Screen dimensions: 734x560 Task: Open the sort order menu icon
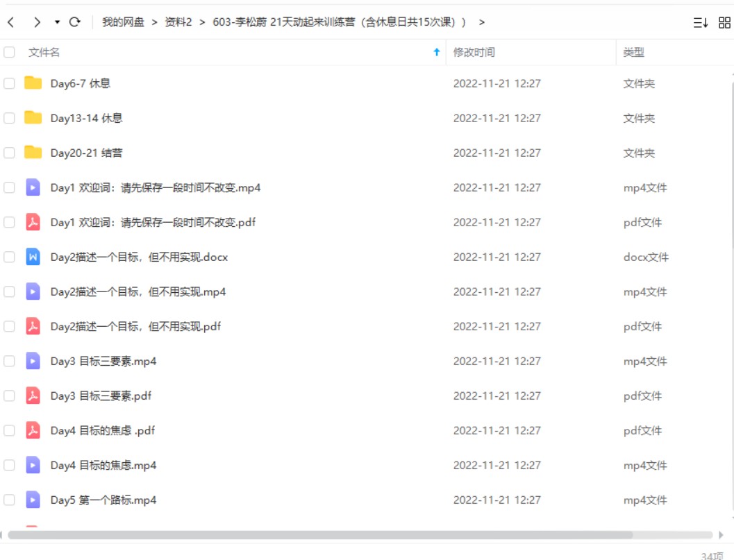(x=700, y=22)
